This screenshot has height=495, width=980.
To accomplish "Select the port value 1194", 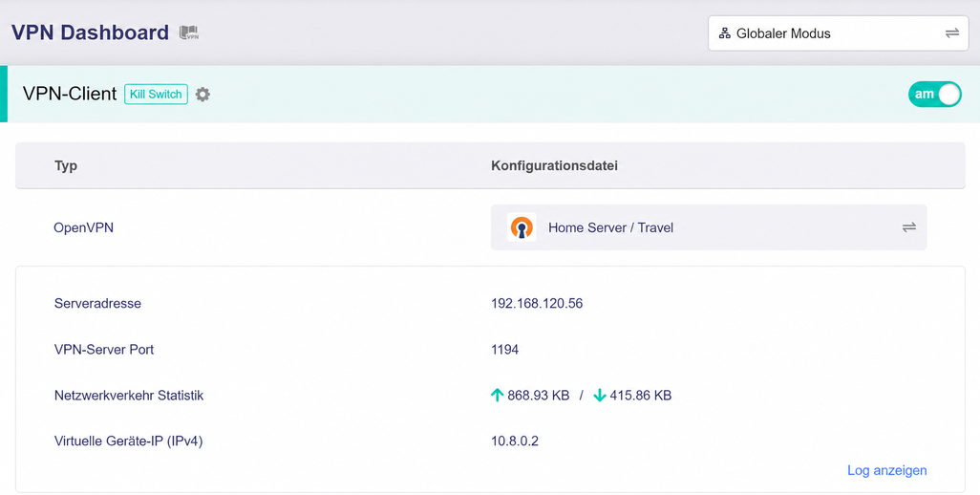I will click(x=505, y=350).
